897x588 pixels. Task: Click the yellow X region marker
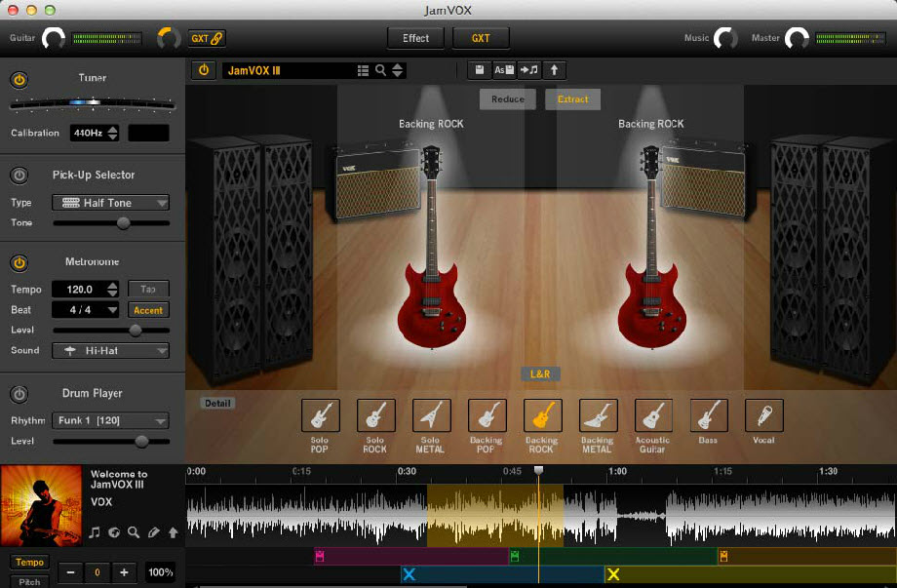613,574
